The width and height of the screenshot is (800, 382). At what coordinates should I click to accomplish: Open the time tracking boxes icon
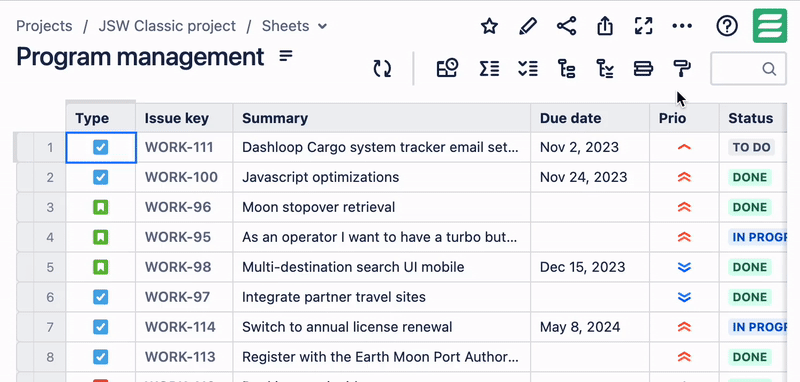(x=447, y=68)
